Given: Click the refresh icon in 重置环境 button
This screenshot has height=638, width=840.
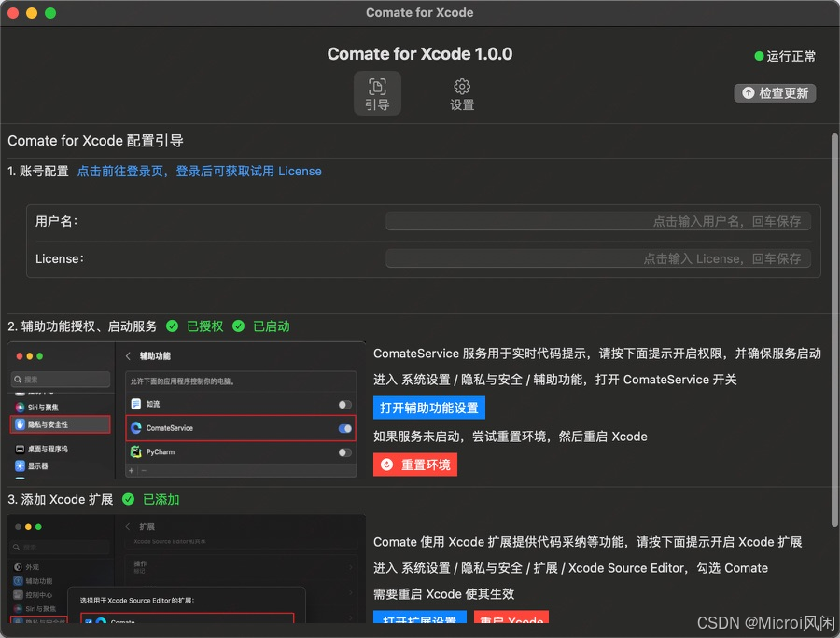Looking at the screenshot, I should pos(386,465).
